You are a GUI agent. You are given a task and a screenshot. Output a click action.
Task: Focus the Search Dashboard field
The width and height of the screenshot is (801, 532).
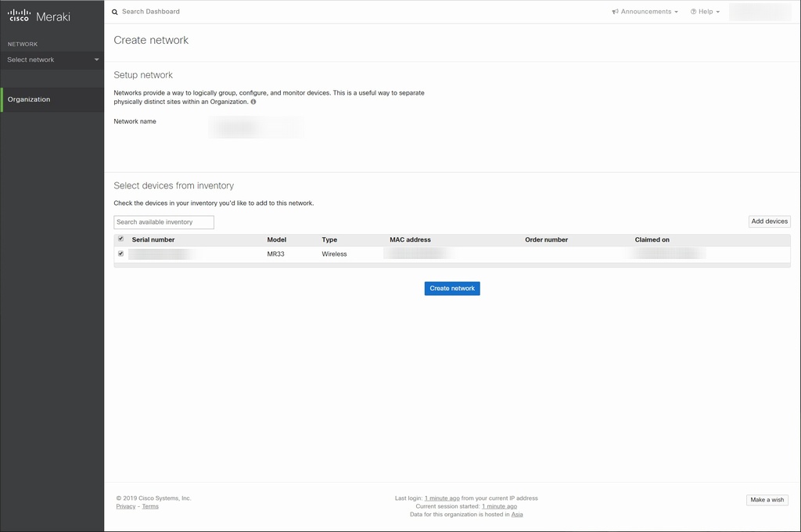(x=151, y=12)
